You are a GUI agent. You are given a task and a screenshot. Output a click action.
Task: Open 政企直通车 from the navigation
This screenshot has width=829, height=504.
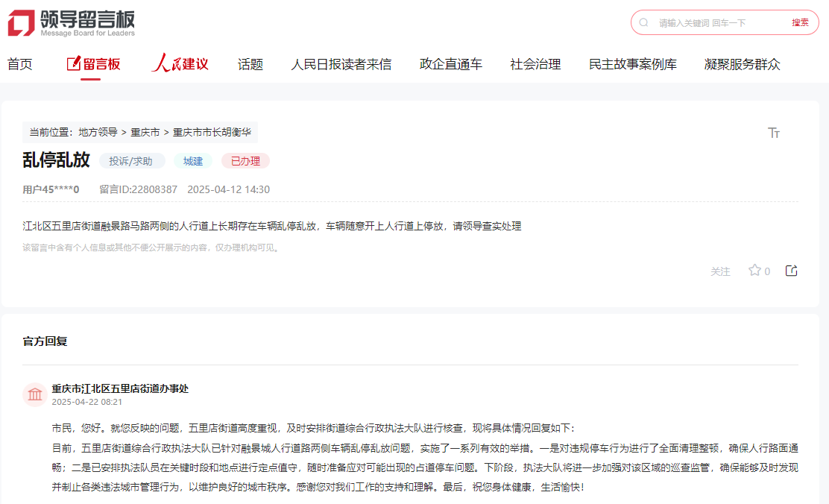[x=450, y=64]
